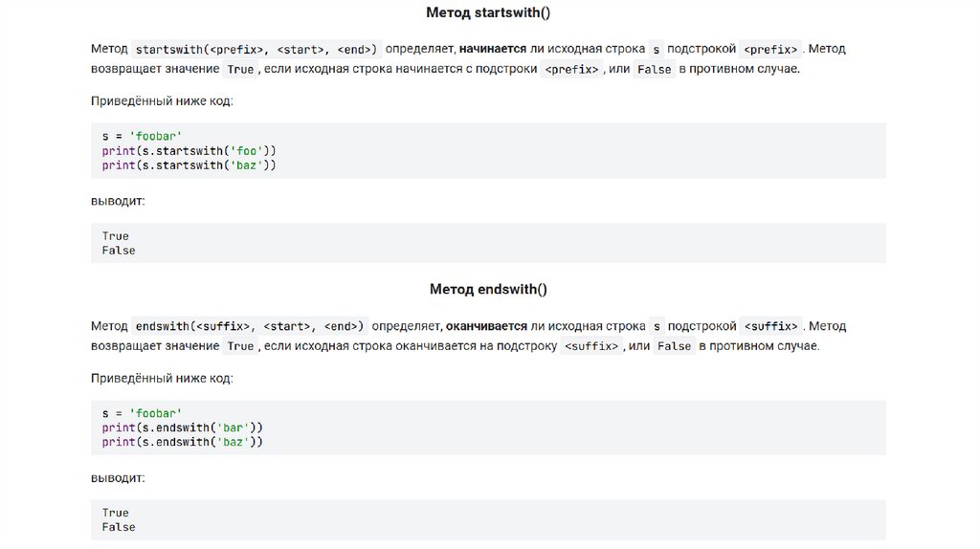Click code line print(s.endswith('bar'))
This screenshot has width=980, height=549.
coord(183,428)
